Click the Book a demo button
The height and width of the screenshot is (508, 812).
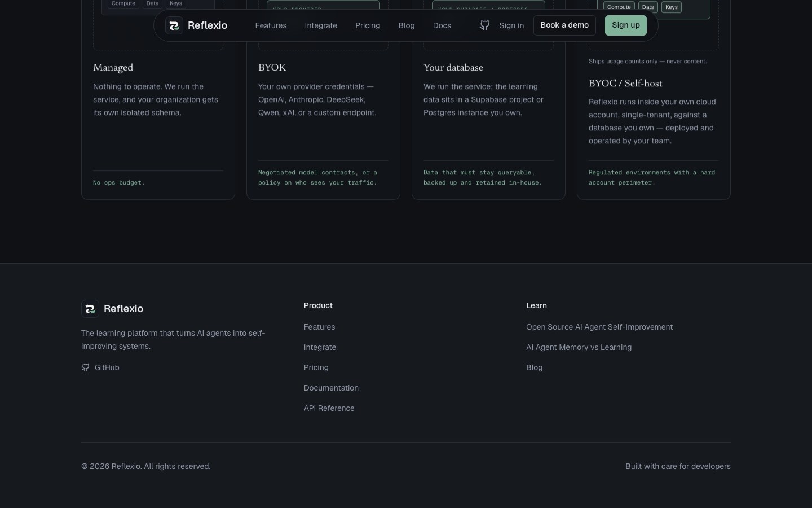564,25
